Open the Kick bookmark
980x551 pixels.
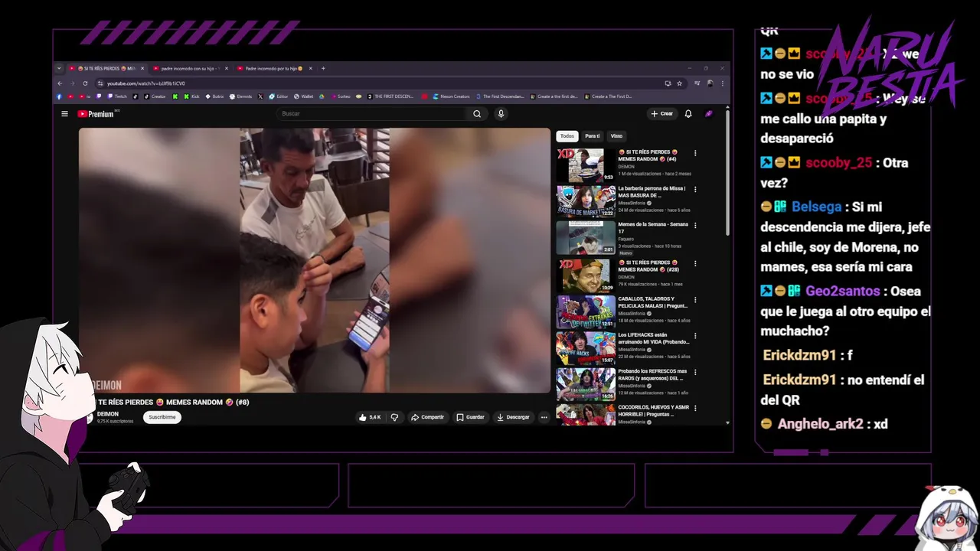(x=191, y=96)
